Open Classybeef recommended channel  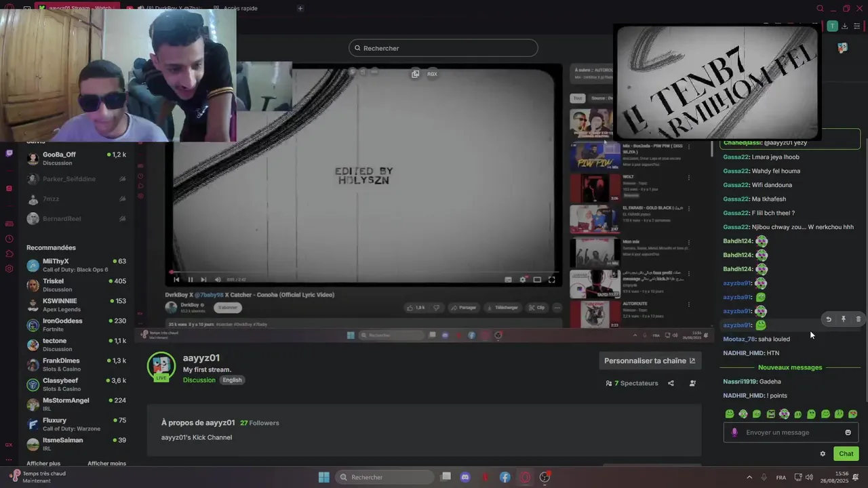76,384
